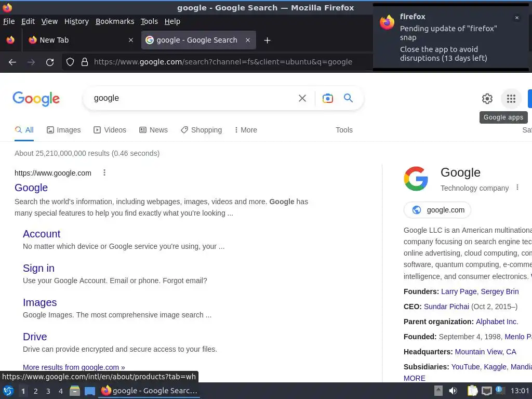Open a new tab with plus button

(268, 41)
